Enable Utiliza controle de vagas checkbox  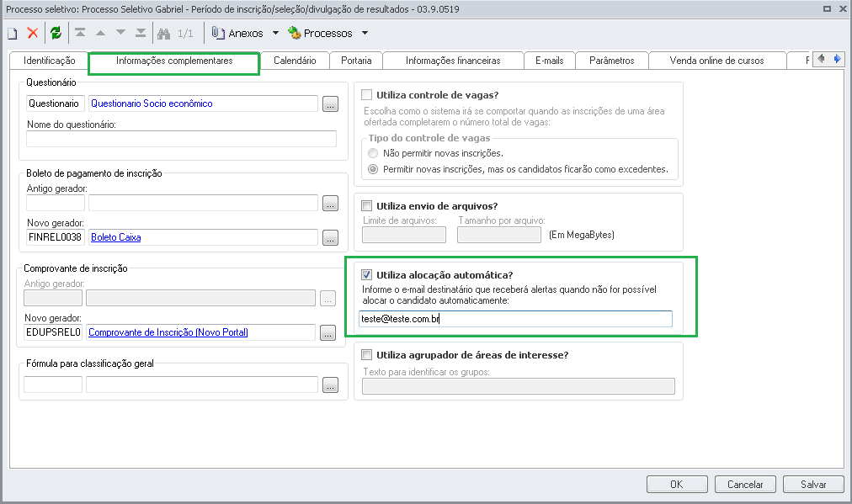pyautogui.click(x=367, y=95)
